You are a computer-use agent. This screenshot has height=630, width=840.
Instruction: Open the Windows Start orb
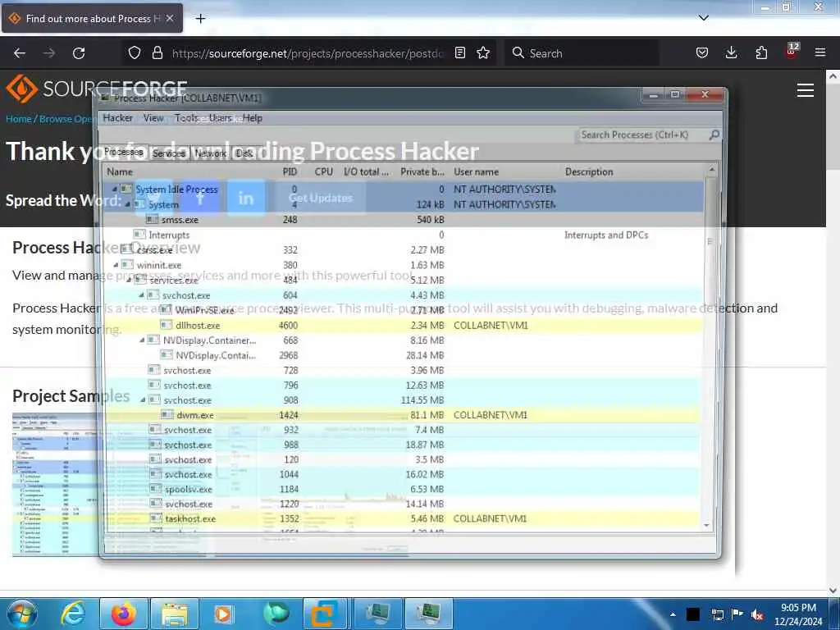22,614
